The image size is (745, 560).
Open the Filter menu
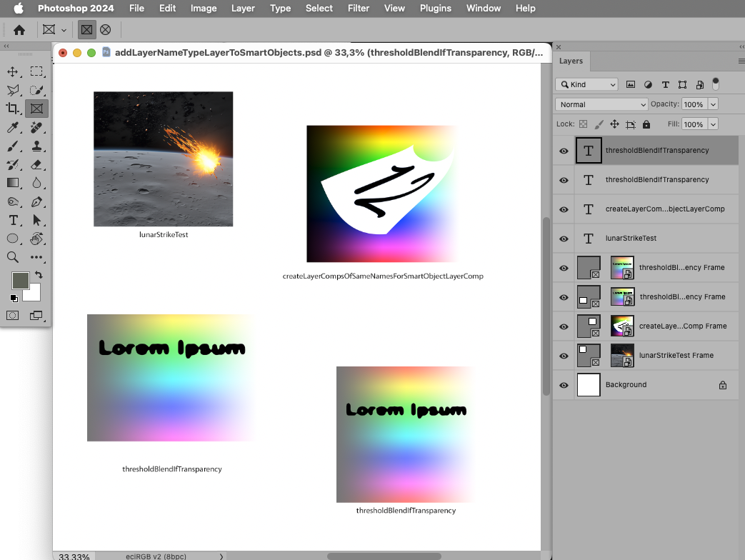tap(358, 8)
